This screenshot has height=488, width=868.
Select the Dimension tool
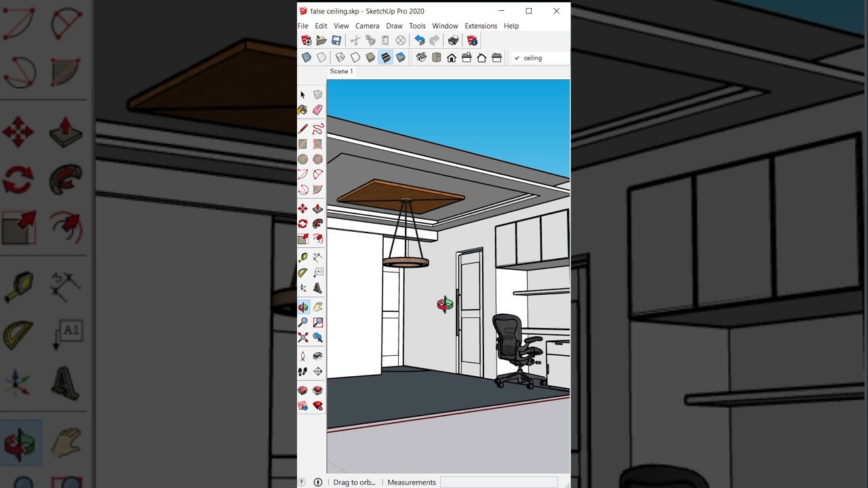click(317, 258)
